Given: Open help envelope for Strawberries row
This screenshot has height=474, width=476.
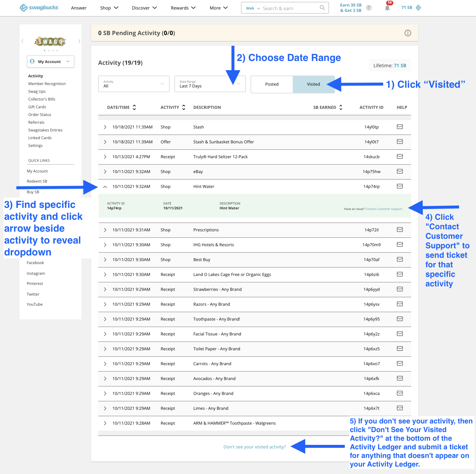Looking at the screenshot, I should (400, 289).
